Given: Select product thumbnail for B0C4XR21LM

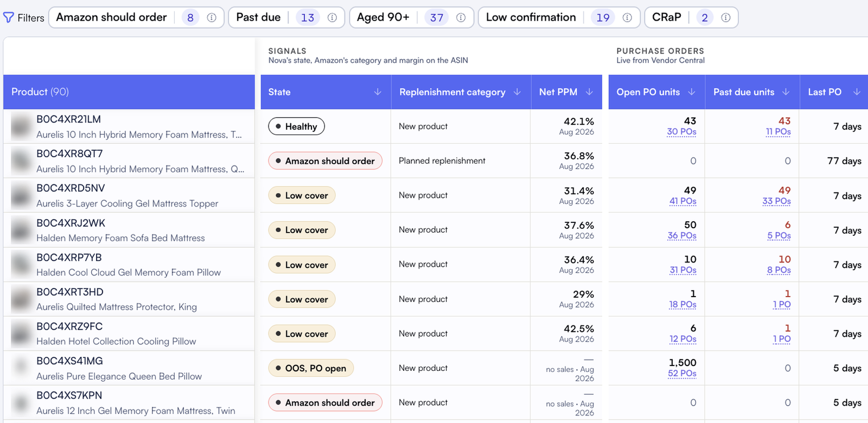Looking at the screenshot, I should [21, 126].
